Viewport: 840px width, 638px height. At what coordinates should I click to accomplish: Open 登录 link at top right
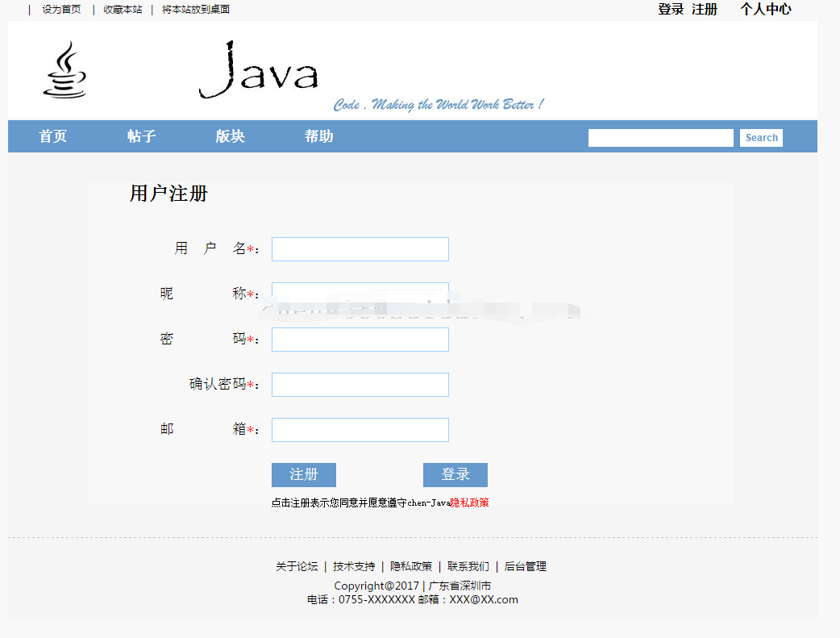point(672,9)
